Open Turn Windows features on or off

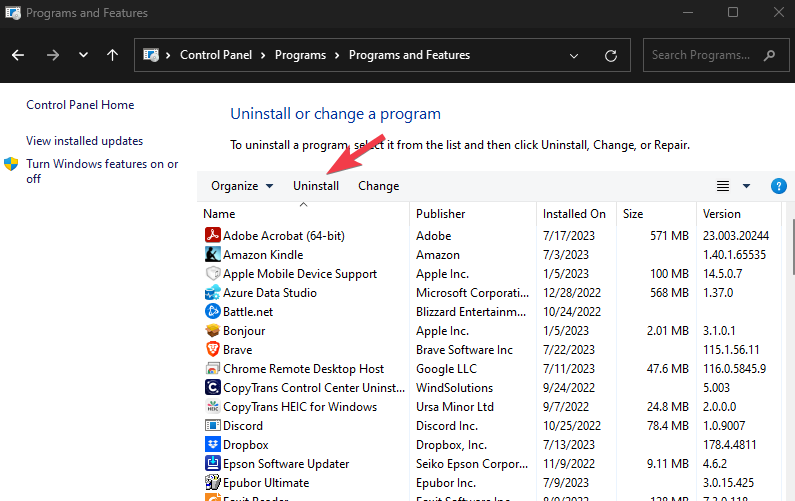[x=102, y=171]
